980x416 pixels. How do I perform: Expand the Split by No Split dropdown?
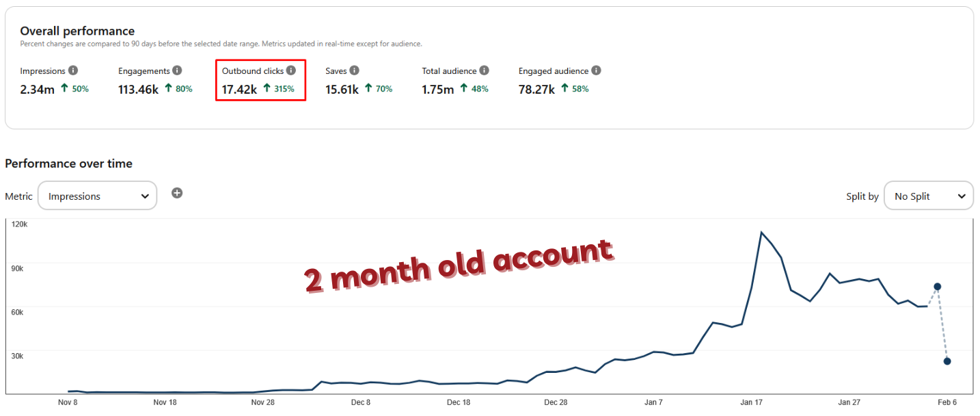pyautogui.click(x=928, y=196)
